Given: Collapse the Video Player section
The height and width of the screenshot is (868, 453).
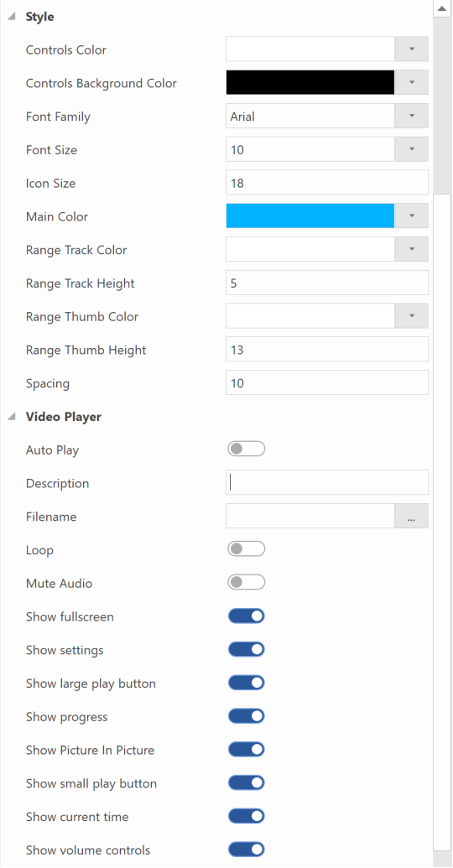Looking at the screenshot, I should click(11, 417).
